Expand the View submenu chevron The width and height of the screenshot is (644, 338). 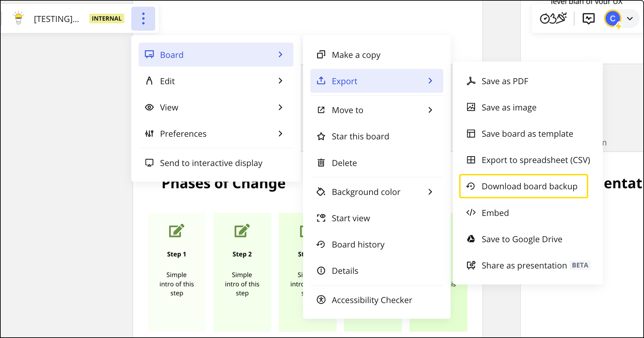pos(280,107)
